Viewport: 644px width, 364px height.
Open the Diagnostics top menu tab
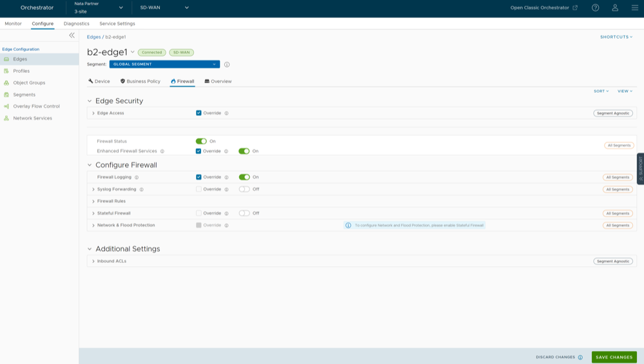[76, 23]
